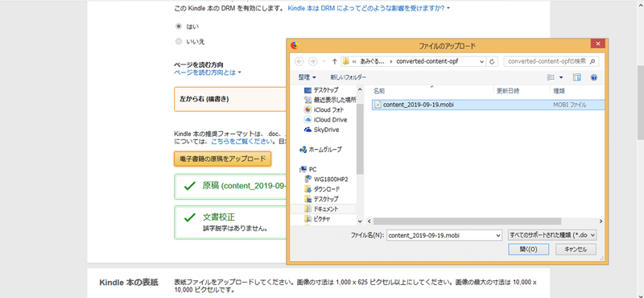Sort by 更新日時 column header
644x298 pixels.
point(508,91)
